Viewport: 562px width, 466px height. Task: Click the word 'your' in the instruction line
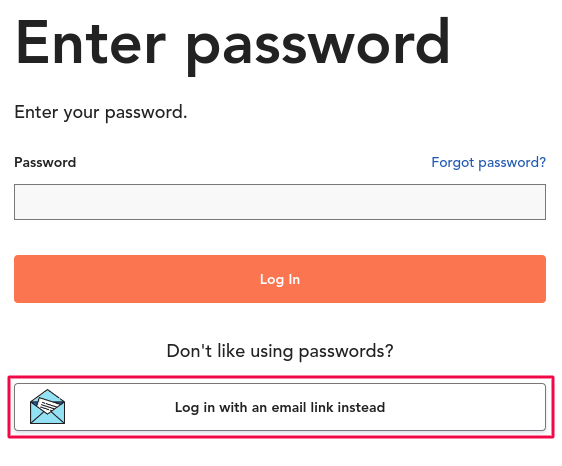coord(81,114)
